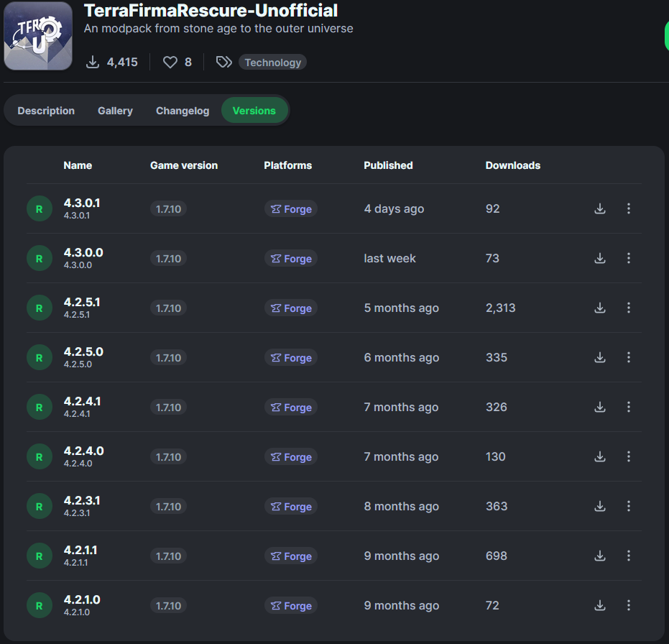
Task: Open version 4.2.1.1 name link
Action: click(x=80, y=550)
